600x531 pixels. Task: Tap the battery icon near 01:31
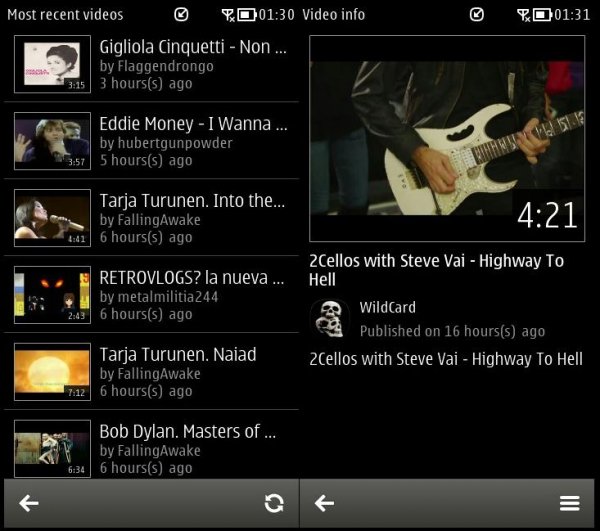pyautogui.click(x=543, y=15)
